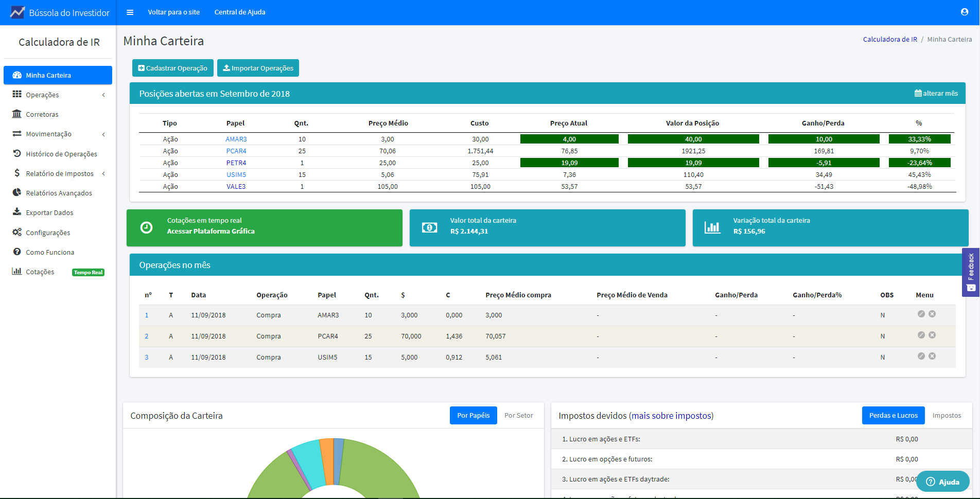This screenshot has height=499, width=980.
Task: Click the Operações grid icon
Action: pyautogui.click(x=17, y=94)
